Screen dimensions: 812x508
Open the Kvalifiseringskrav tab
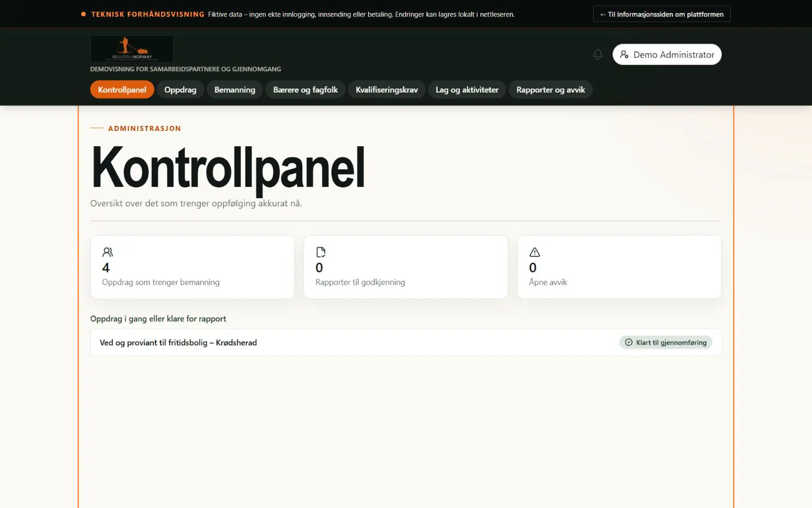(x=387, y=90)
